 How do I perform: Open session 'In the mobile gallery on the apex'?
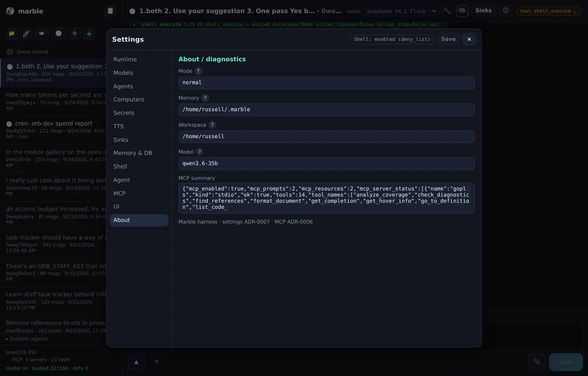(53, 158)
